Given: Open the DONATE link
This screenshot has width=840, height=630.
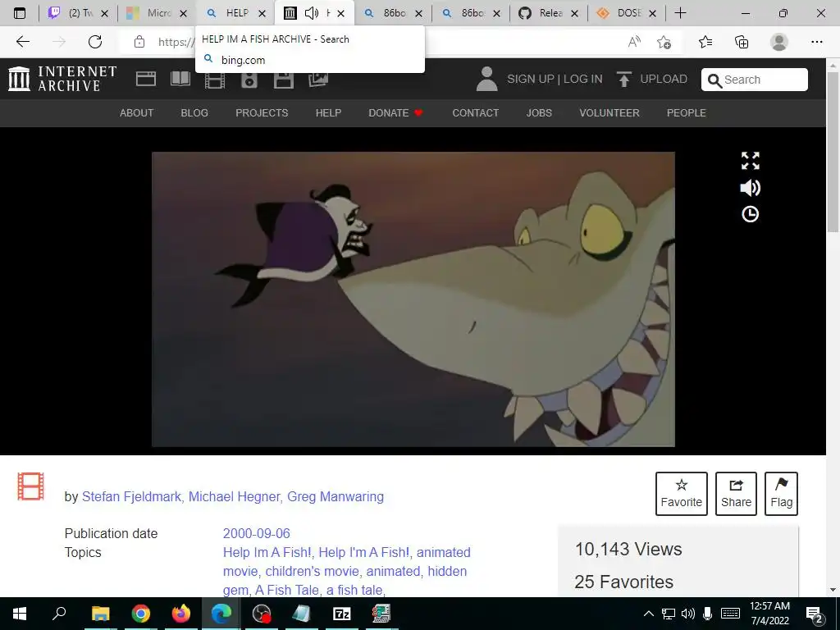Looking at the screenshot, I should [x=395, y=113].
